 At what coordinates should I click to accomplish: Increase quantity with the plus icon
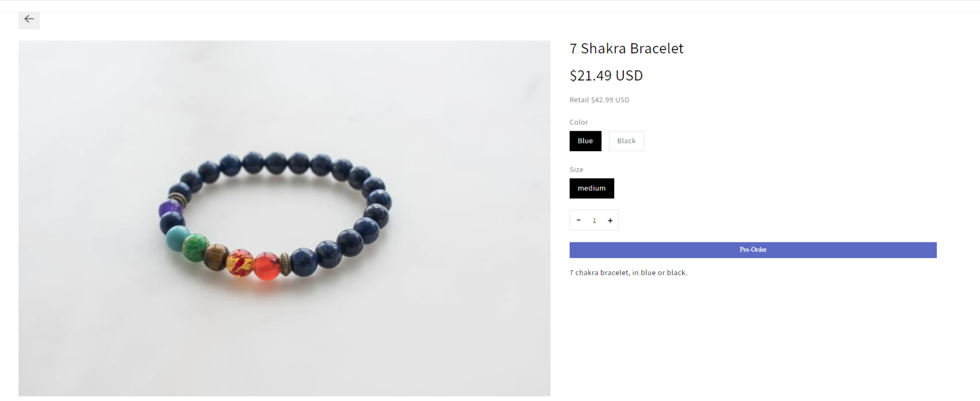610,220
